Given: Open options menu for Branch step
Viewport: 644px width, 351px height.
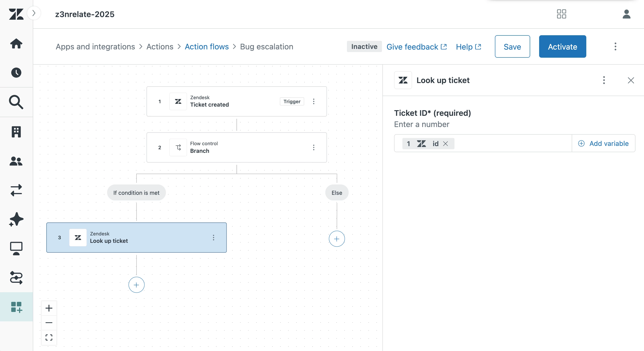Looking at the screenshot, I should (313, 147).
